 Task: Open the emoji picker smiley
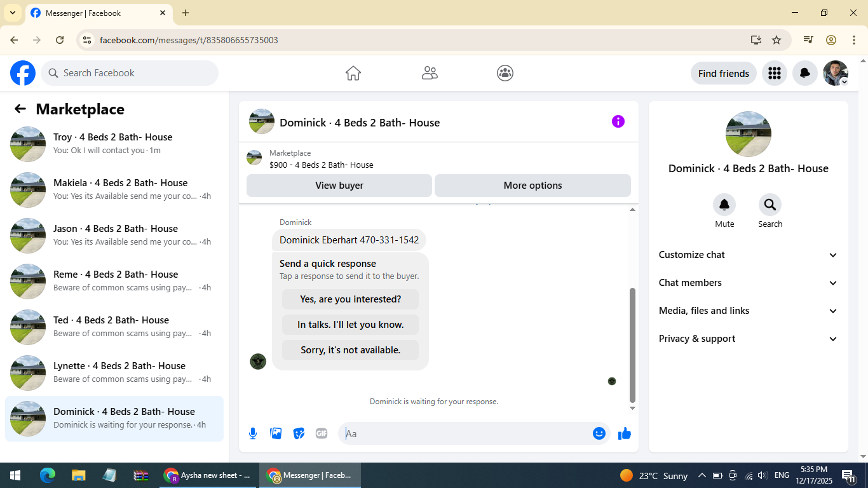click(x=599, y=433)
